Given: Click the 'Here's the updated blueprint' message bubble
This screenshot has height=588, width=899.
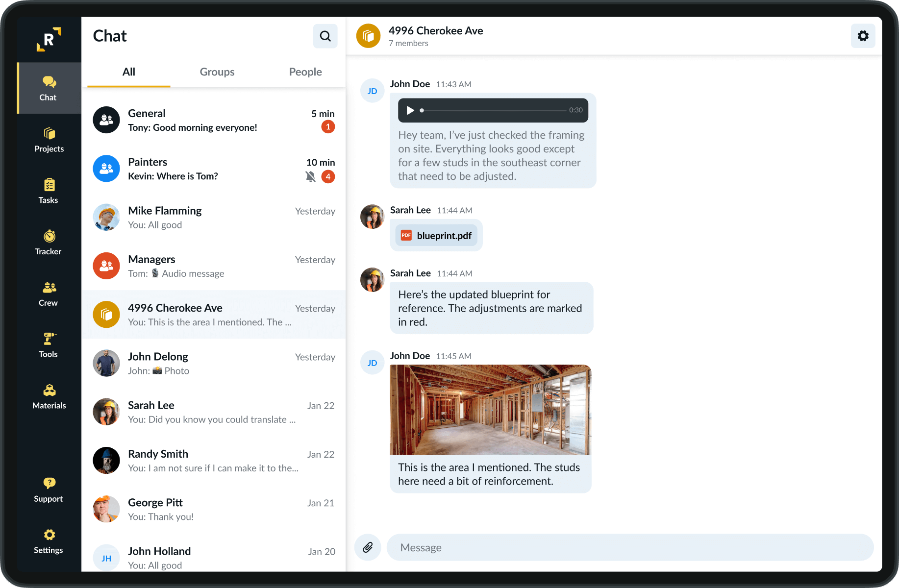Looking at the screenshot, I should pyautogui.click(x=492, y=308).
